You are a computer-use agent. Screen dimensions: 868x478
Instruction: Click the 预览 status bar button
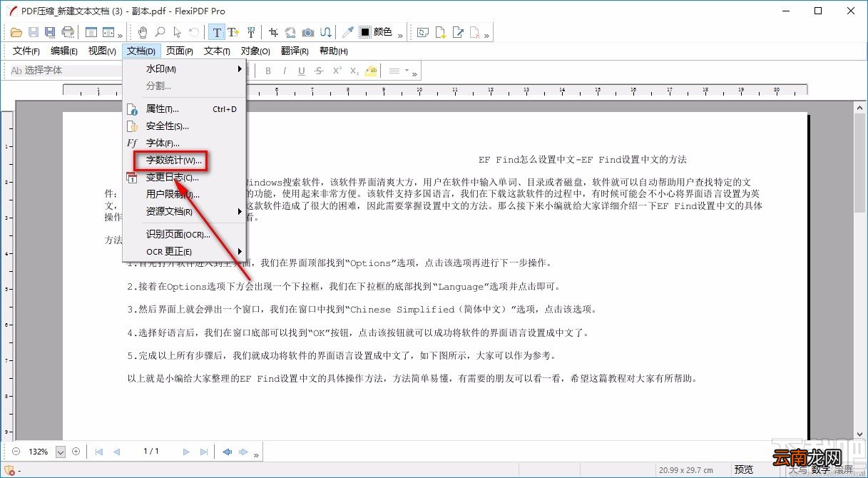click(744, 469)
